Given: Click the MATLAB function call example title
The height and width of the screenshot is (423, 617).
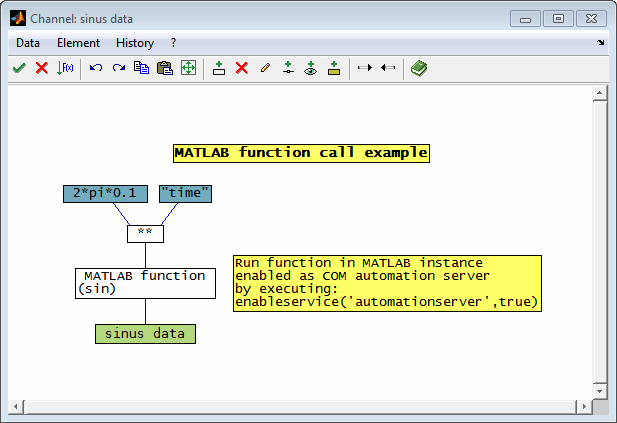Looking at the screenshot, I should [x=301, y=153].
